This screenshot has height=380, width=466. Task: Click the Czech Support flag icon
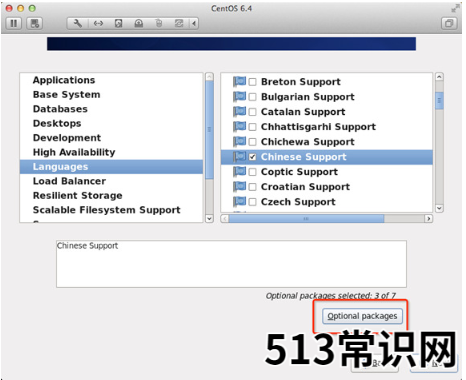click(x=239, y=201)
